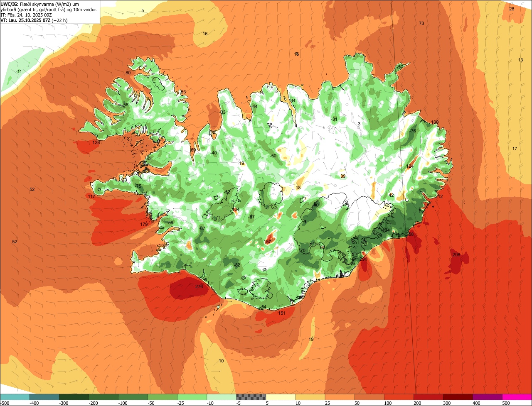This screenshot has height=406, width=532.
Task: Click the map value 134 near the southeast coast
Action: tap(386, 230)
